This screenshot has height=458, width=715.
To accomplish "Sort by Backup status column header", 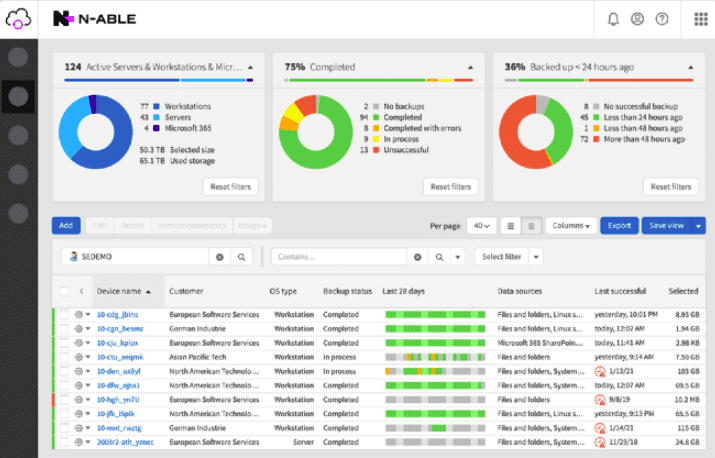I will click(x=347, y=291).
